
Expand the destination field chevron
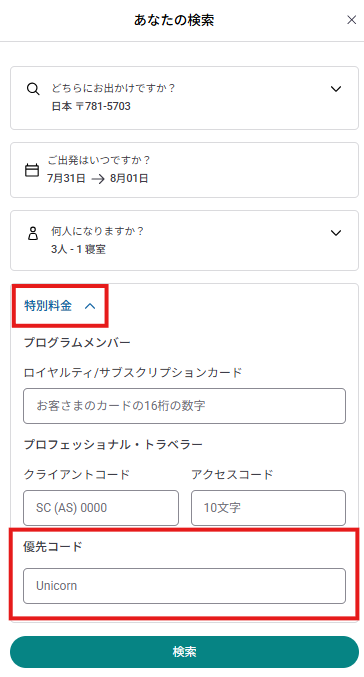click(x=336, y=89)
